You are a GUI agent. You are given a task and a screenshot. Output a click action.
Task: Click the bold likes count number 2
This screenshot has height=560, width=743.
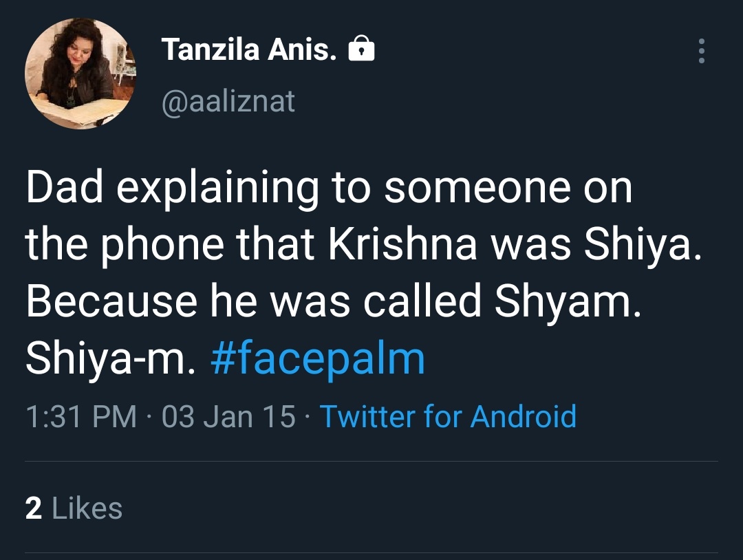coord(34,508)
